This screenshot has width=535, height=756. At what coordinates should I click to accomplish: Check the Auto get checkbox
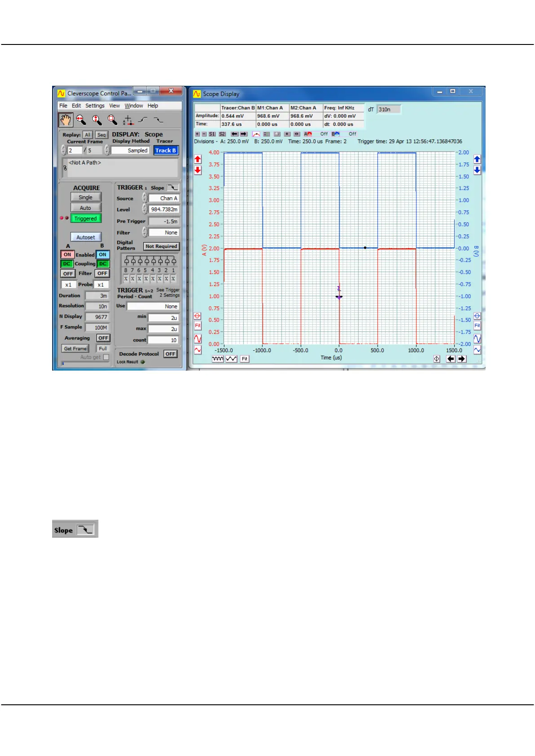(x=106, y=357)
